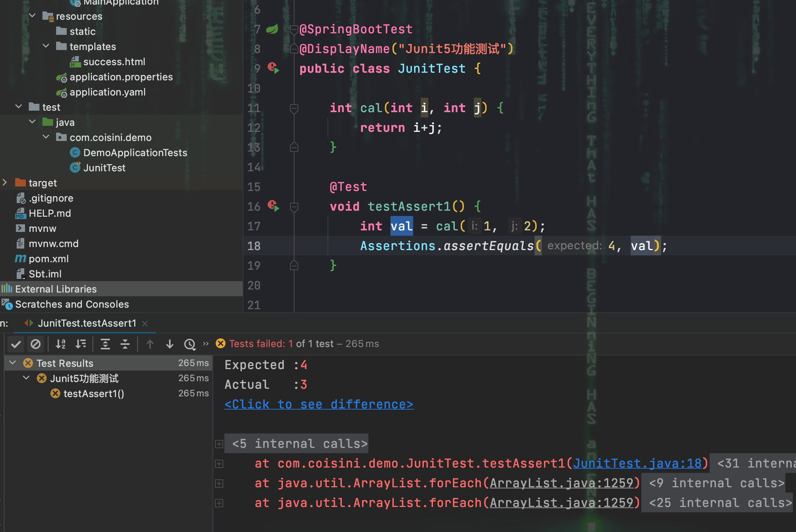Image resolution: width=796 pixels, height=532 pixels.
Task: Click the Spring bean leaf icon on line 7
Action: 272,29
